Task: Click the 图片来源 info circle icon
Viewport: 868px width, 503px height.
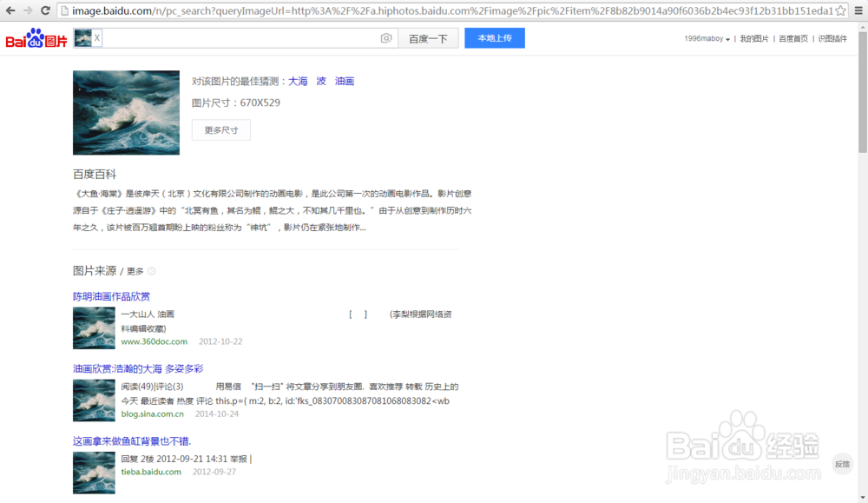Action: (x=152, y=271)
